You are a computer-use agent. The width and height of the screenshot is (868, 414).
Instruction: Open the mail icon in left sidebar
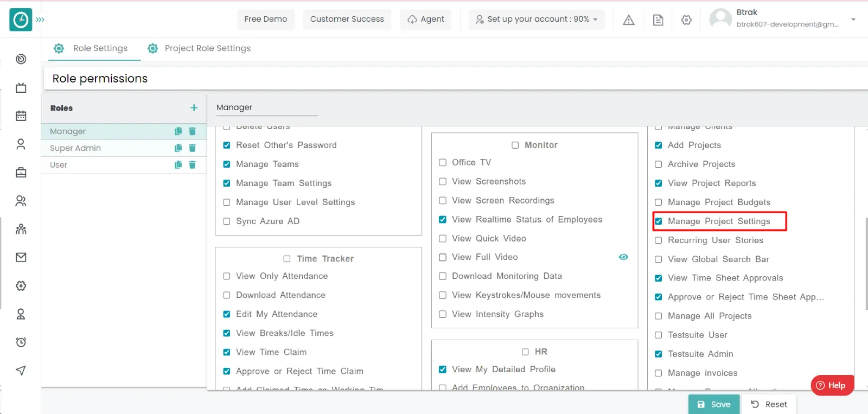[21, 258]
